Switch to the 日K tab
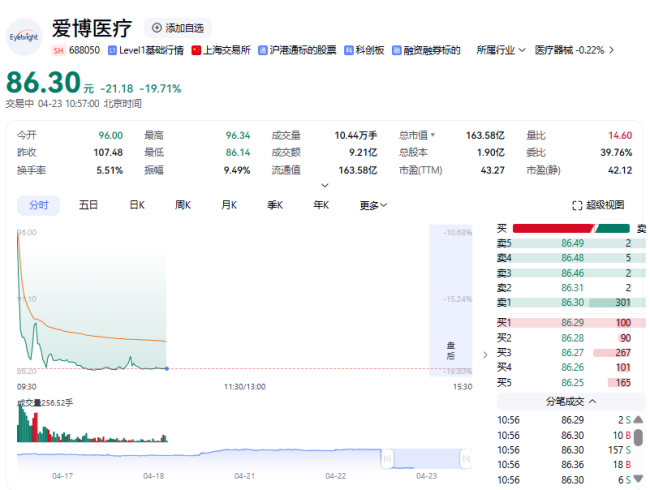650x490 pixels. [x=137, y=205]
